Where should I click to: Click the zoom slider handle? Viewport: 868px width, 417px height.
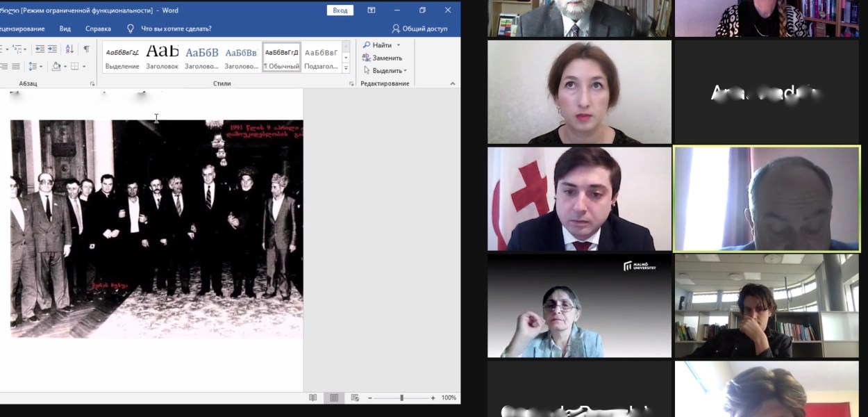401,398
